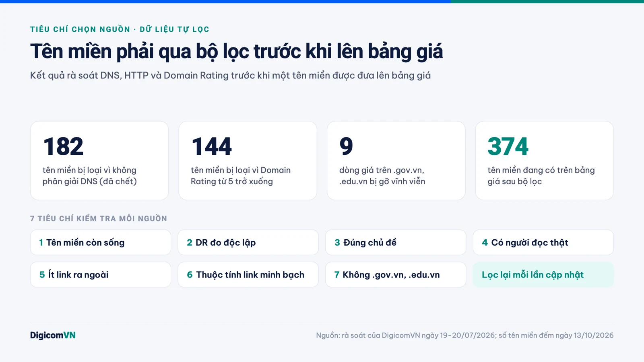
Task: Click the caption about Domain Rating từ 5 trở xuống
Action: (241, 176)
